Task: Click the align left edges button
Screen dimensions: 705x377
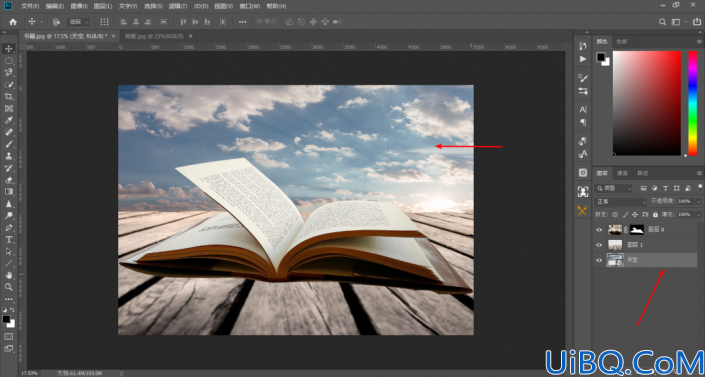Action: (x=123, y=22)
